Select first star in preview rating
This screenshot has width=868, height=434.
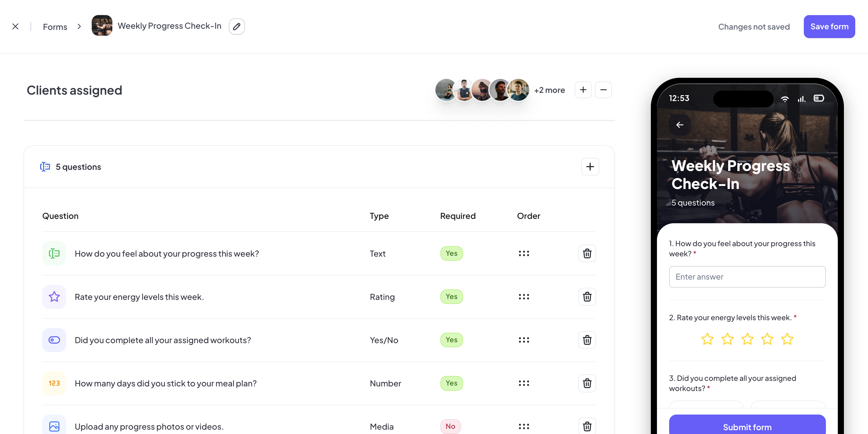[x=707, y=339]
